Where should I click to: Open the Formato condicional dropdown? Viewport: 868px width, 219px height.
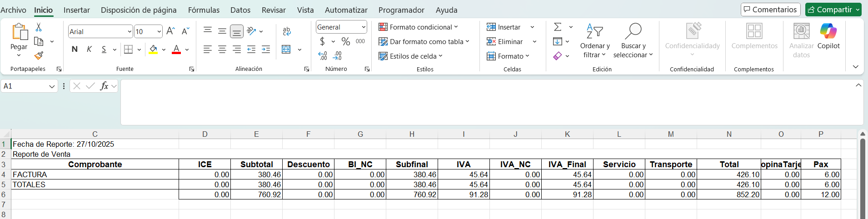[x=418, y=27]
